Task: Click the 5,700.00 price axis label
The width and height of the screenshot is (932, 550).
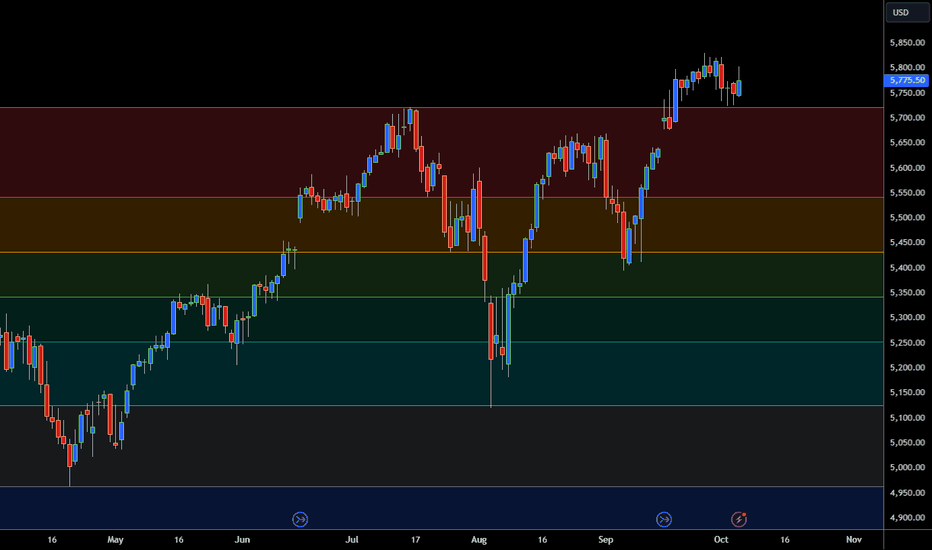Action: pyautogui.click(x=907, y=118)
